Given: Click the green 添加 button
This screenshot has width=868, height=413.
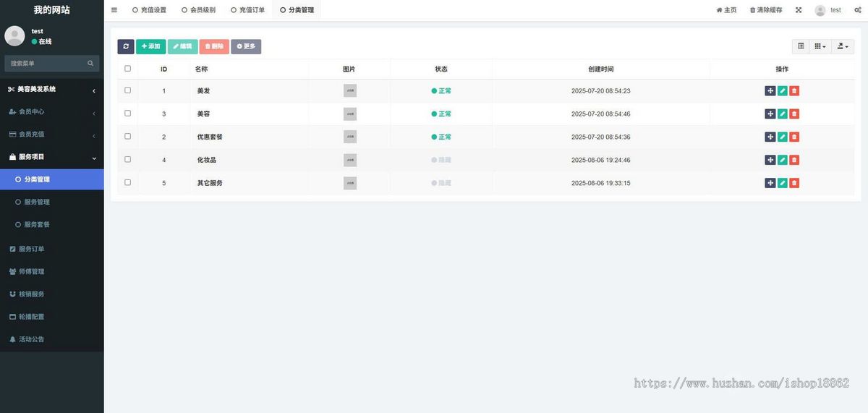Looking at the screenshot, I should (151, 46).
